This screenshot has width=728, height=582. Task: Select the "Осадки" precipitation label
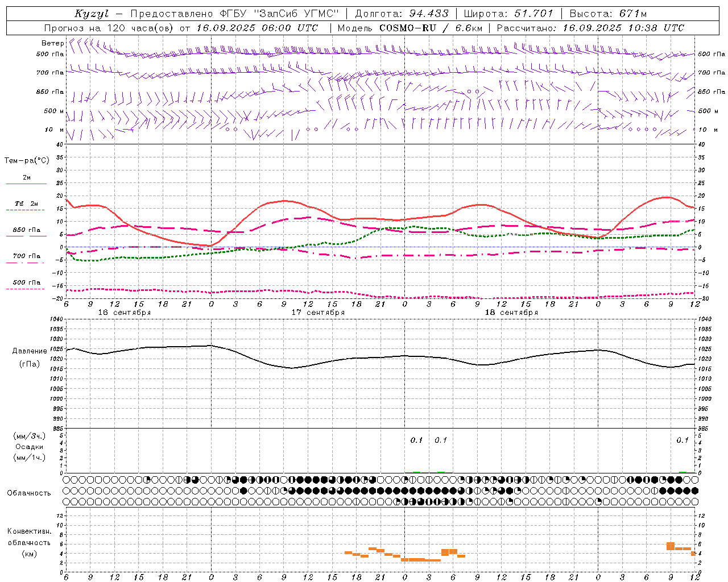[x=30, y=447]
